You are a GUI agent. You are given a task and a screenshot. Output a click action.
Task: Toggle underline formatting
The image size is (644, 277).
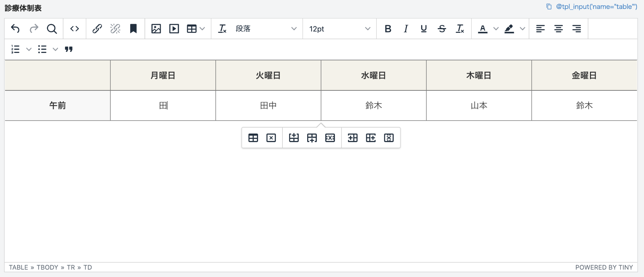pos(424,29)
